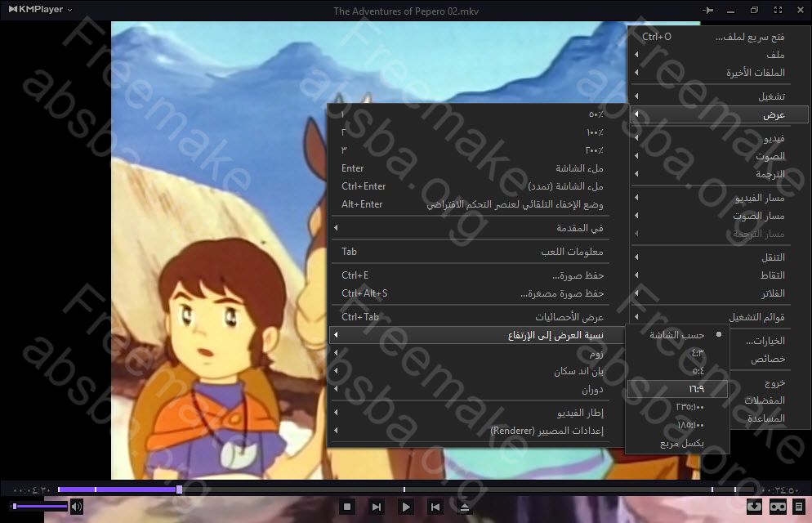Select the عرض menu entry
The width and height of the screenshot is (812, 523).
pos(719,114)
